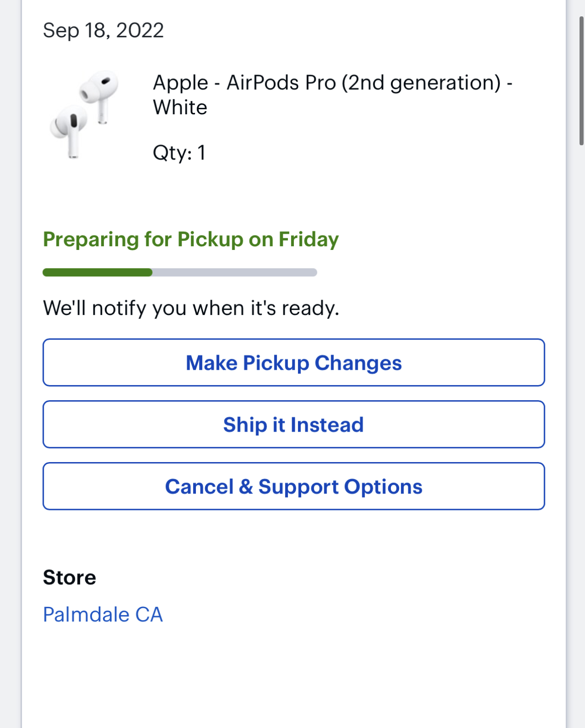
Task: Click the Make Pickup Changes button
Action: [294, 362]
